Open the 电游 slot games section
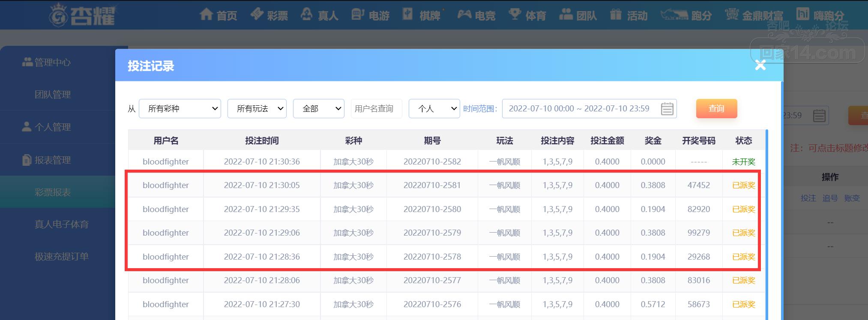 point(371,15)
